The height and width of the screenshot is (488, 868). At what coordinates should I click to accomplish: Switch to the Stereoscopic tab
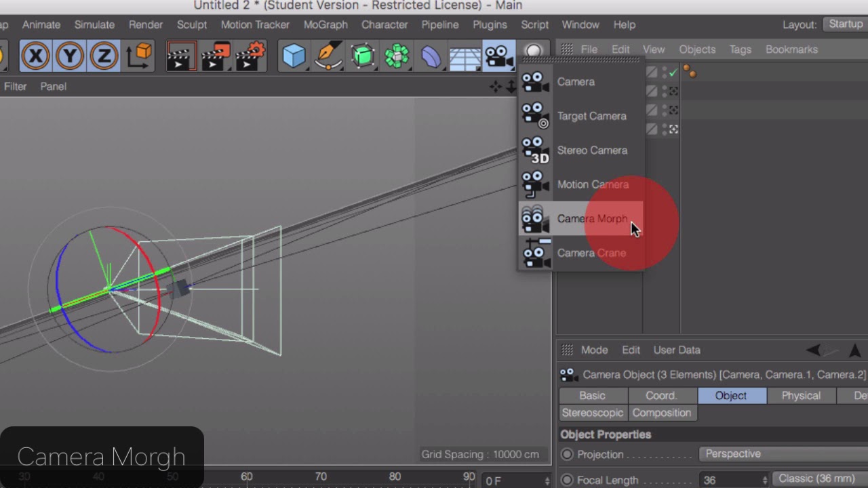click(x=593, y=413)
